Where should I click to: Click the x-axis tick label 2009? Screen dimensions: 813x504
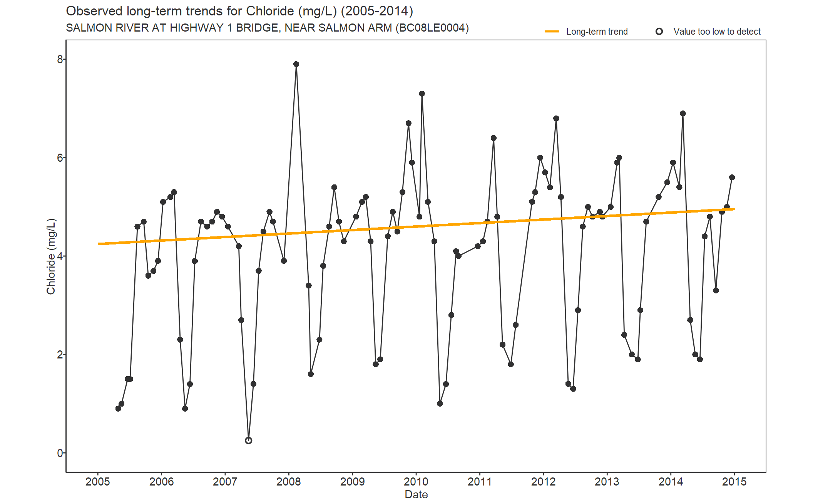point(352,482)
